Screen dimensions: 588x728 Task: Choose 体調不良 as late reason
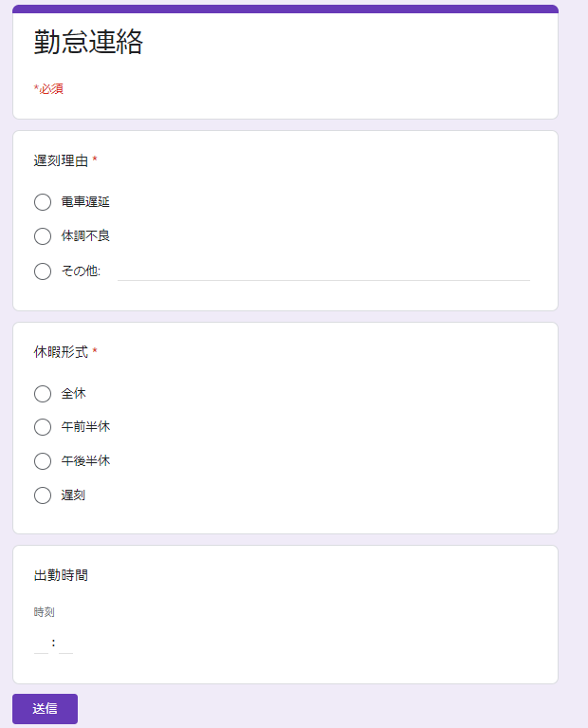43,236
